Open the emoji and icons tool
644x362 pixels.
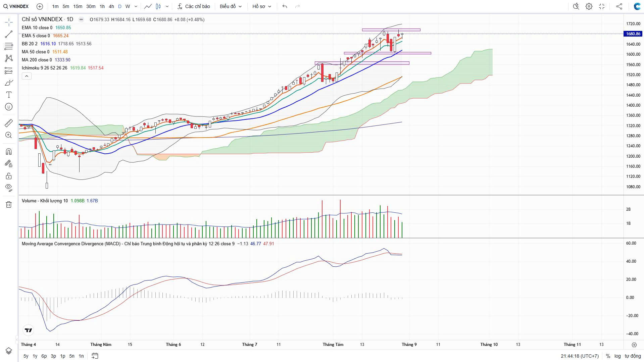9,107
